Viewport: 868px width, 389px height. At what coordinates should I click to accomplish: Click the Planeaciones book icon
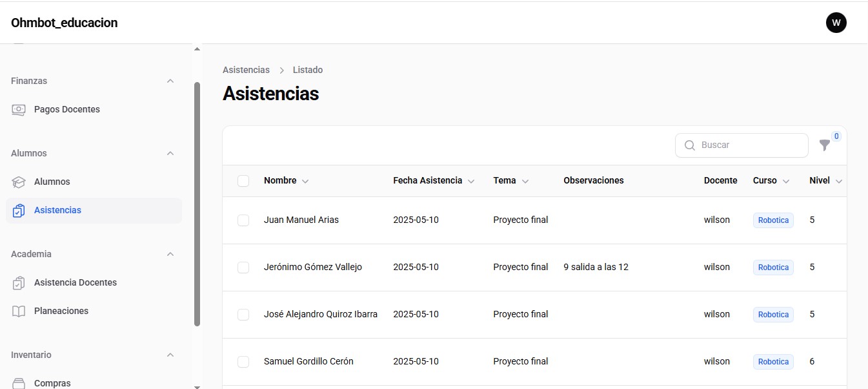coord(19,311)
